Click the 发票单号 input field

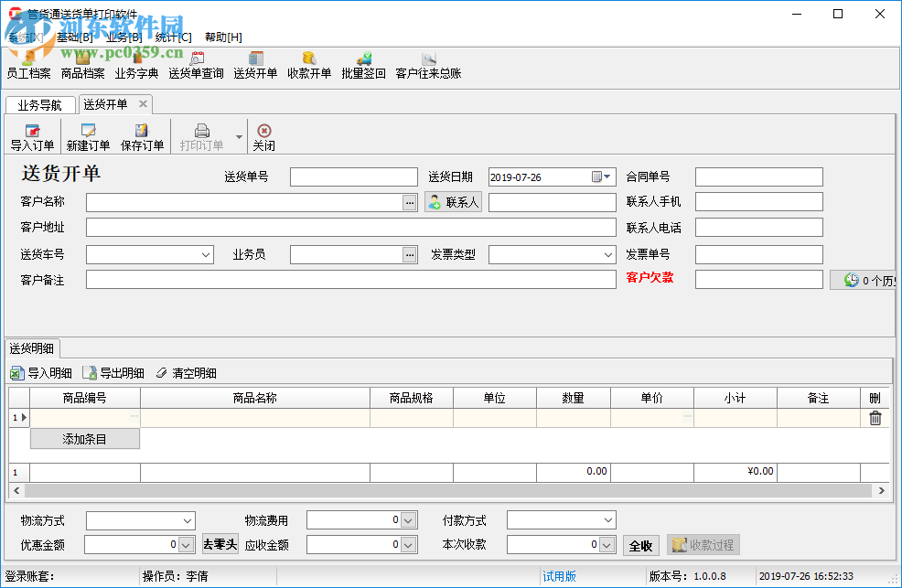[x=758, y=254]
